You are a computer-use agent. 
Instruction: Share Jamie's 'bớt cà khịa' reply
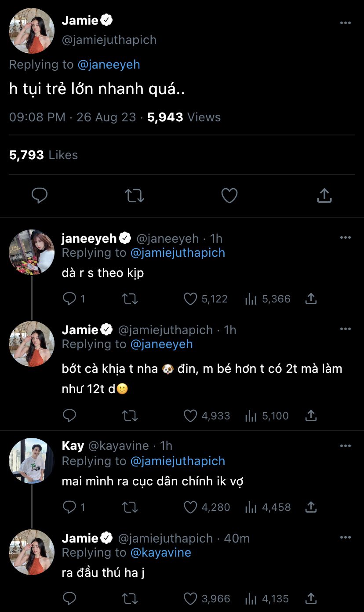click(x=311, y=415)
